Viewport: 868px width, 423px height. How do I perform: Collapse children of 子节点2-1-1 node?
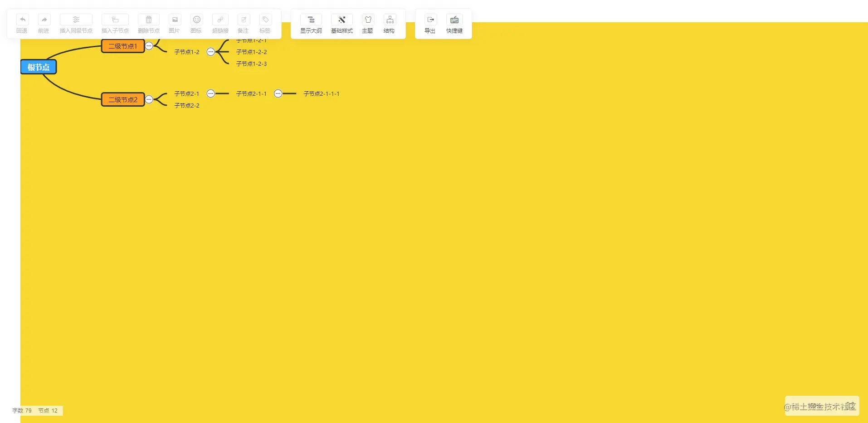click(x=278, y=93)
